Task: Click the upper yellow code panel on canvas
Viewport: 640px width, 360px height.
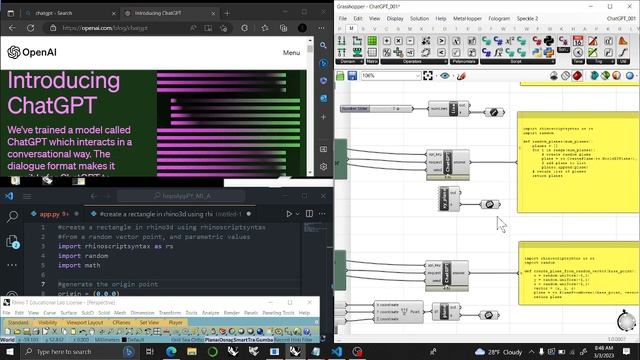Action: pyautogui.click(x=578, y=162)
